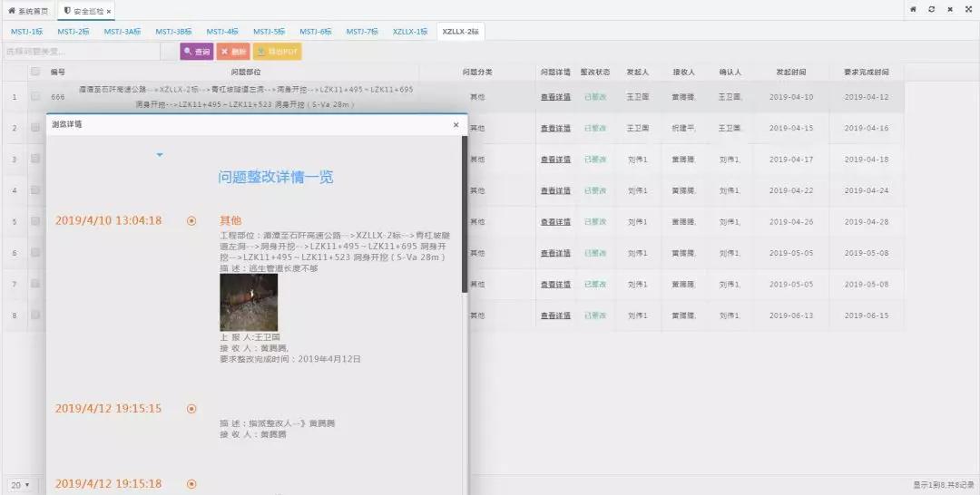This screenshot has width=980, height=495.
Task: Close the 浏览详情 dialog
Action: [456, 125]
